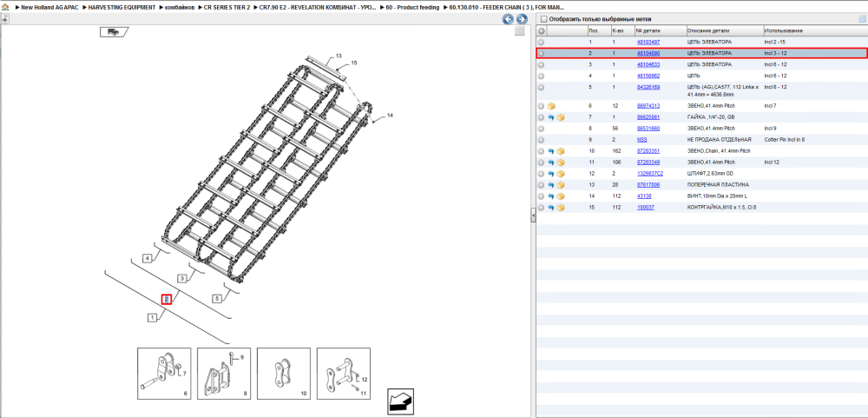Open the NSS part link
This screenshot has height=418, width=868.
point(642,140)
